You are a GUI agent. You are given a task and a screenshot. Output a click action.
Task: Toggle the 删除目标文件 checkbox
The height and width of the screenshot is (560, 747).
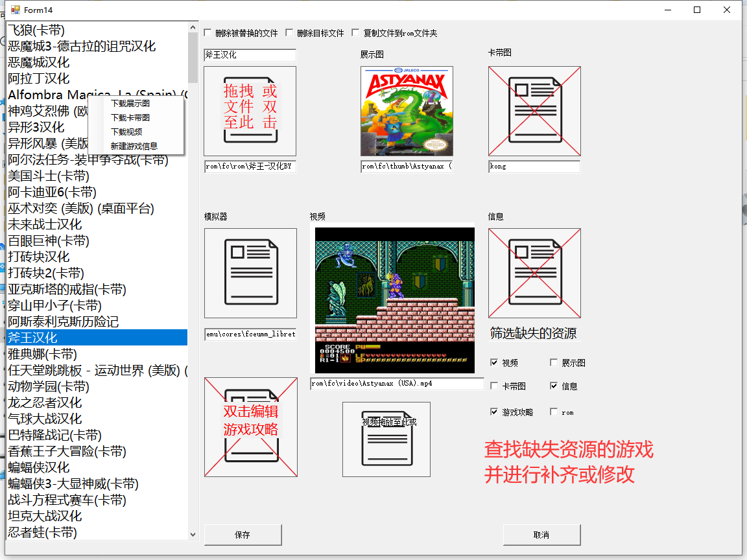point(289,33)
